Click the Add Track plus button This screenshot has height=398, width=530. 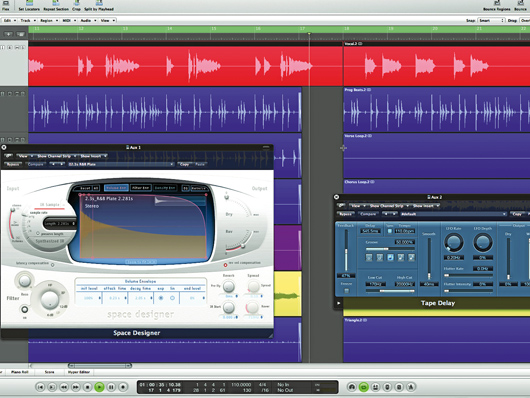point(8,34)
